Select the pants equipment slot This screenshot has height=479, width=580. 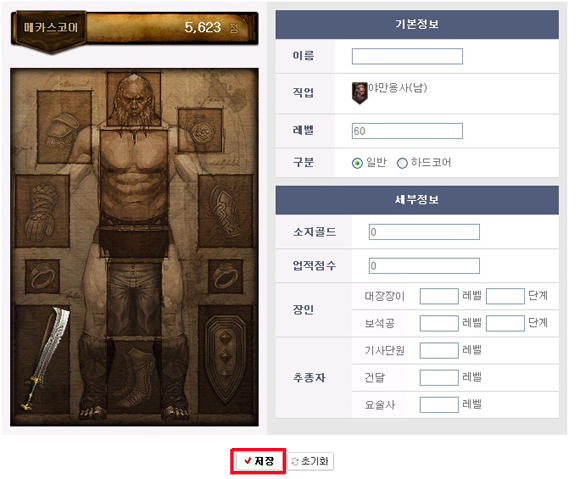[x=134, y=298]
